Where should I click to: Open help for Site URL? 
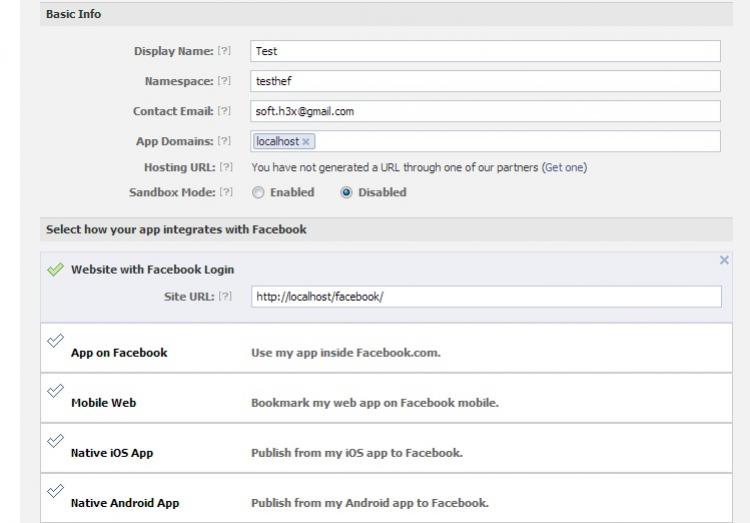225,296
